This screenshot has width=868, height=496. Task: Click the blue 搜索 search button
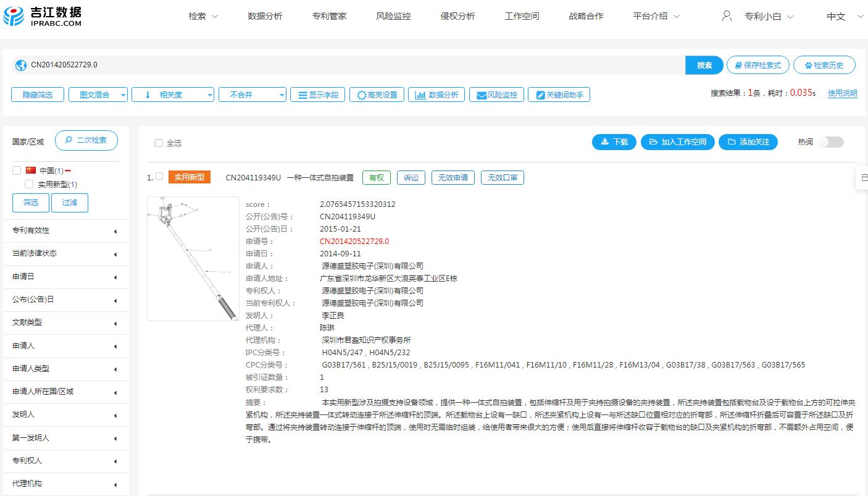704,64
